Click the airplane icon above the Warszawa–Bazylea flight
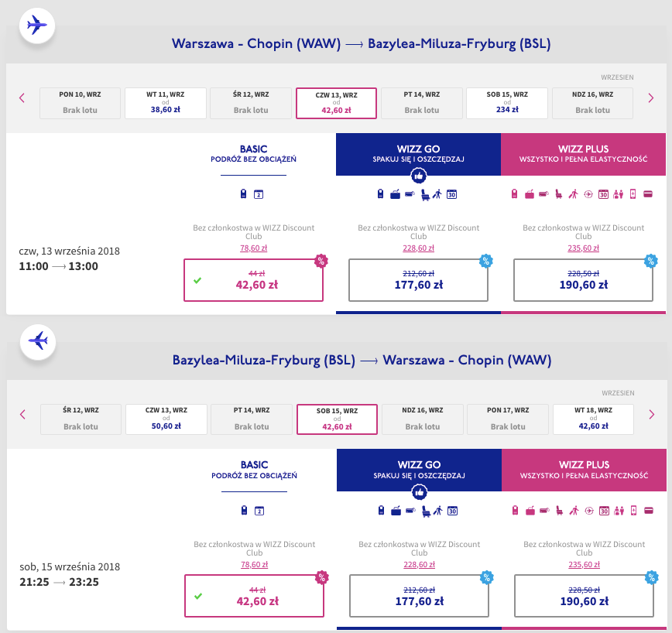Viewport: 672px width, 633px height. 36,24
